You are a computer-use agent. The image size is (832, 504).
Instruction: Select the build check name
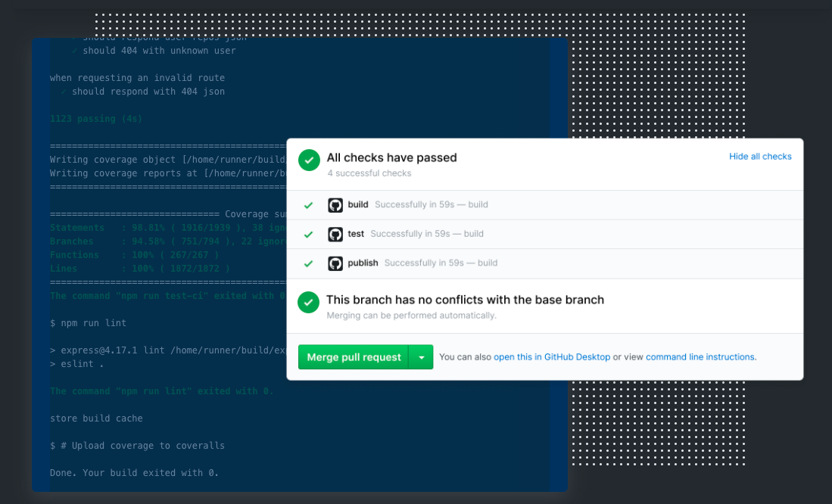click(358, 205)
